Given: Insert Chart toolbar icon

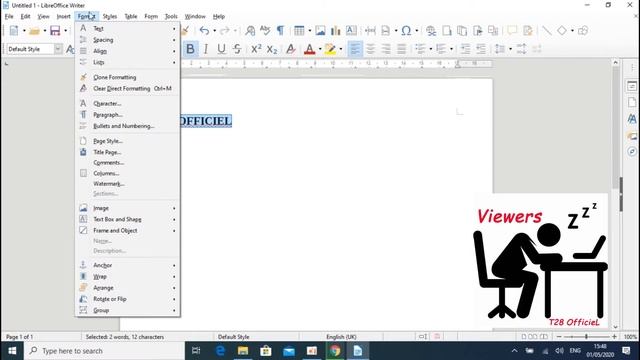Looking at the screenshot, I should tap(336, 30).
